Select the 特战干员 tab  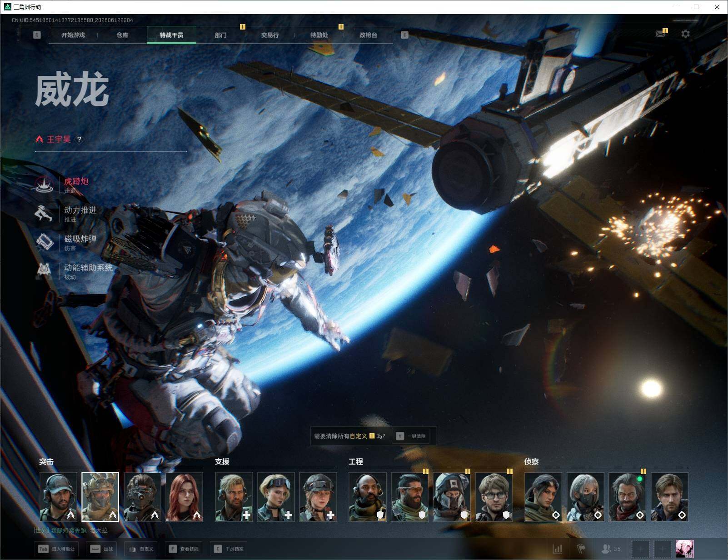171,35
